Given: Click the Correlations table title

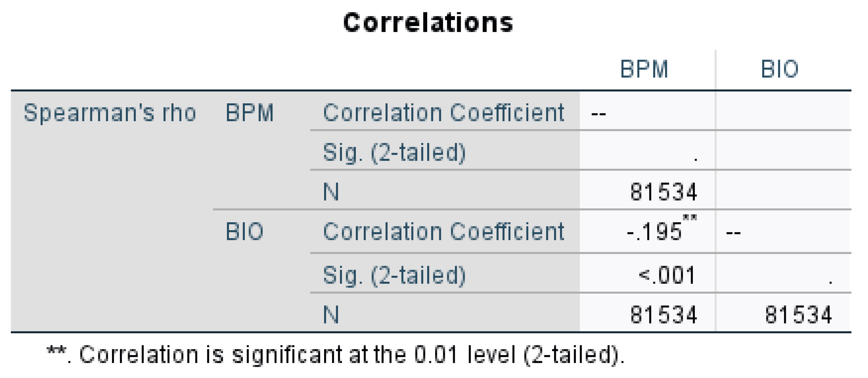Looking at the screenshot, I should coord(428,23).
